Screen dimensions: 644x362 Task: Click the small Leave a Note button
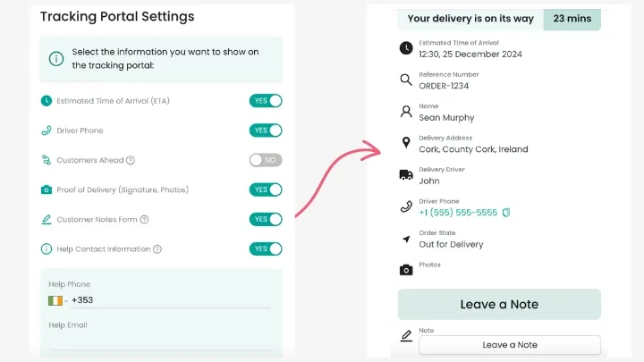click(510, 345)
